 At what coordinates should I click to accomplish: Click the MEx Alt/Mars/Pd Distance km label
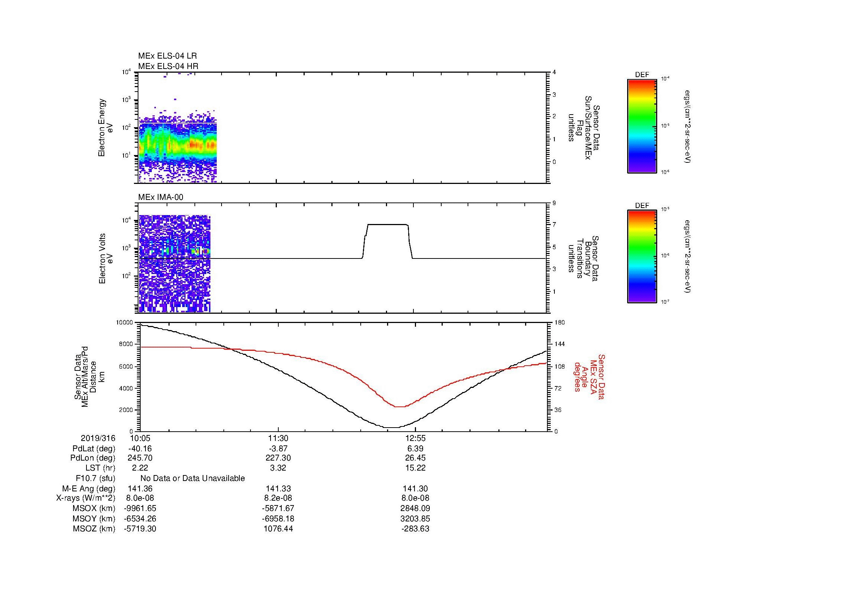tap(89, 376)
